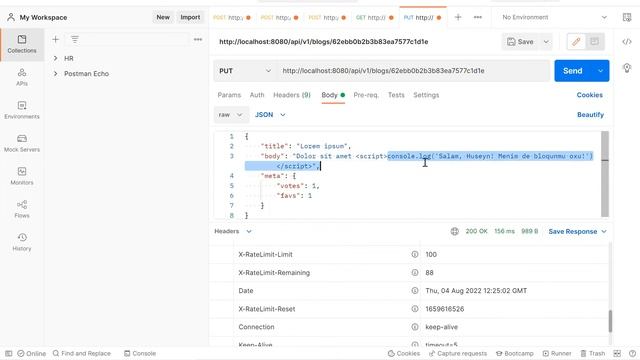Viewport: 640px width, 360px height.
Task: Select the GET request tab
Action: 374,18
